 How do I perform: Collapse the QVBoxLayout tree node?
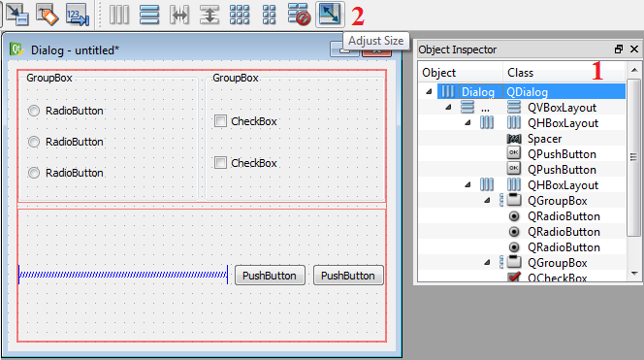tap(448, 108)
